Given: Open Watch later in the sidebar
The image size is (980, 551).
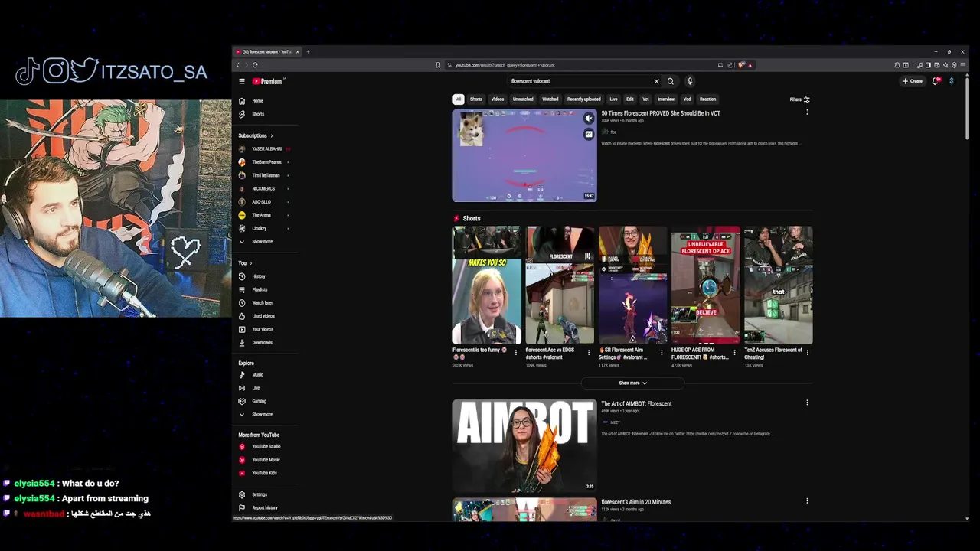Looking at the screenshot, I should [262, 303].
